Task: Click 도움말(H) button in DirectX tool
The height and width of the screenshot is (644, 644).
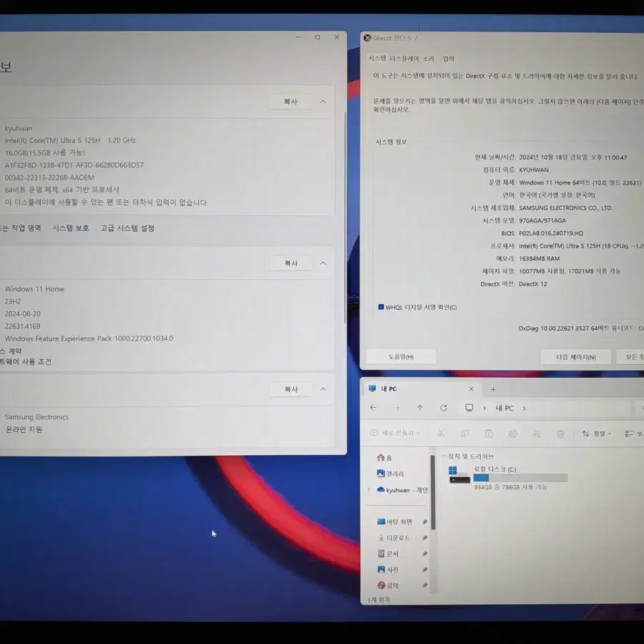Action: tap(401, 356)
